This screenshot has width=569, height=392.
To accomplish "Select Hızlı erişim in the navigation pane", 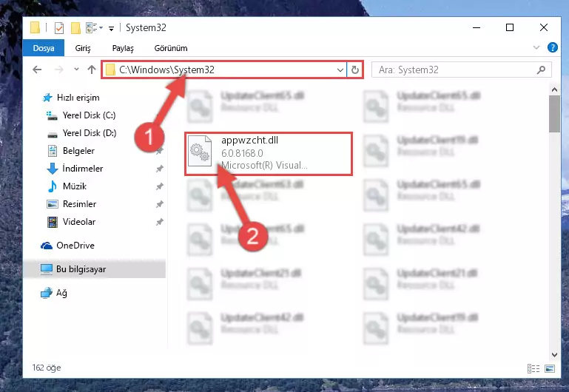I will [78, 98].
